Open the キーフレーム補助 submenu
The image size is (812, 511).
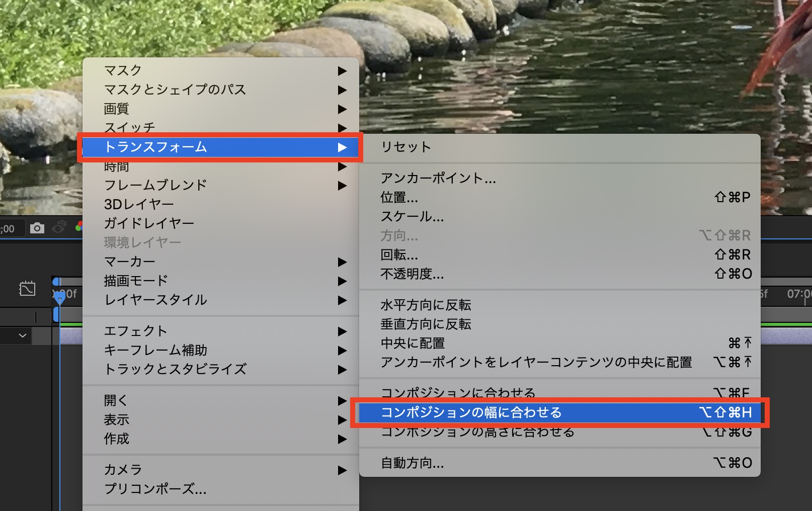tap(221, 350)
